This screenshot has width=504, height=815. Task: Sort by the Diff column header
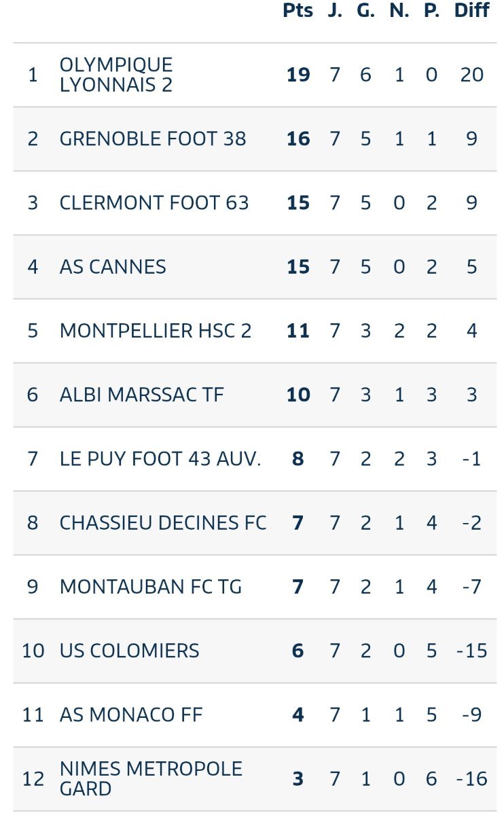point(472,11)
